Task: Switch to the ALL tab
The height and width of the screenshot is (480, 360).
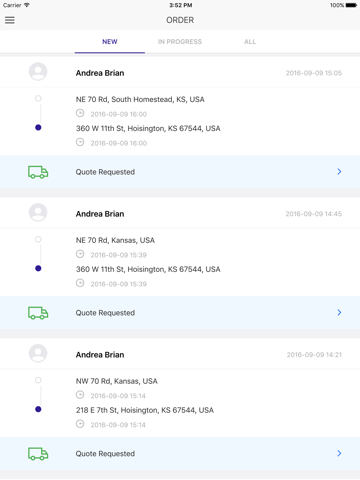Action: click(x=250, y=42)
